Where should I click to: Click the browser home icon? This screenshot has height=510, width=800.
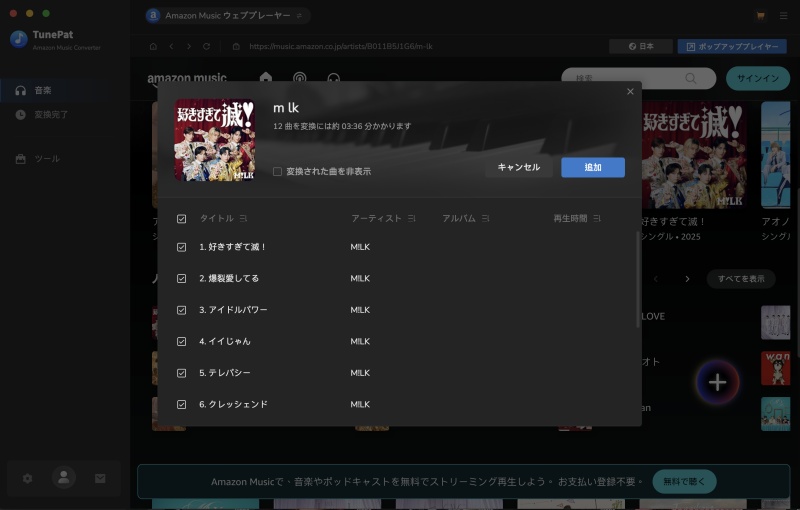point(153,46)
